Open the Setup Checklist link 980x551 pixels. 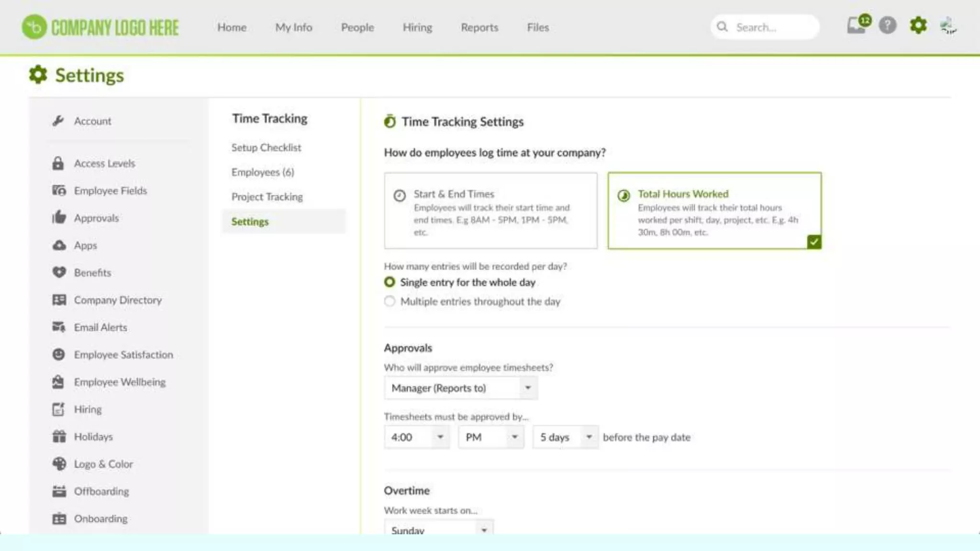(266, 148)
